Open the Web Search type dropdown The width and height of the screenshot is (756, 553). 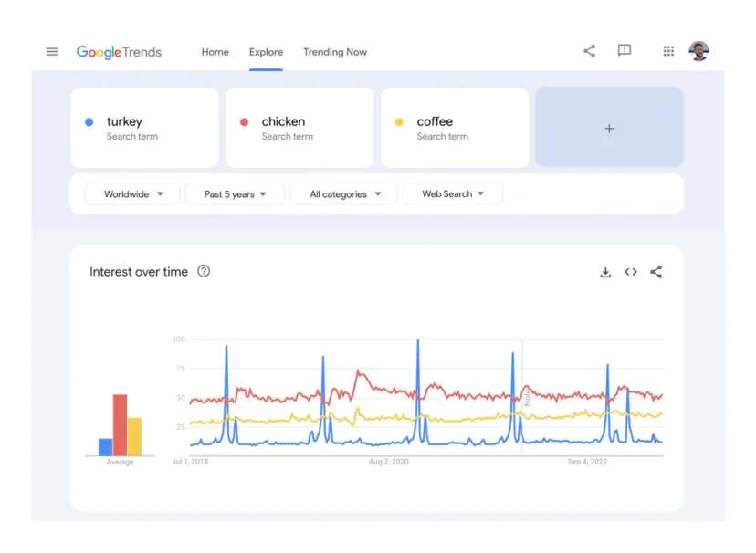click(x=453, y=193)
